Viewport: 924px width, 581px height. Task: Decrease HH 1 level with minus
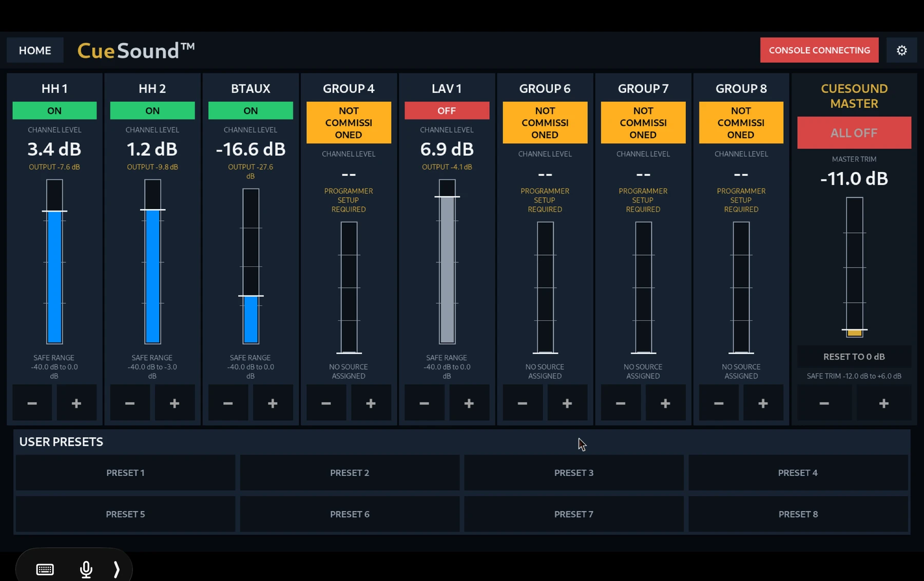[x=32, y=403]
